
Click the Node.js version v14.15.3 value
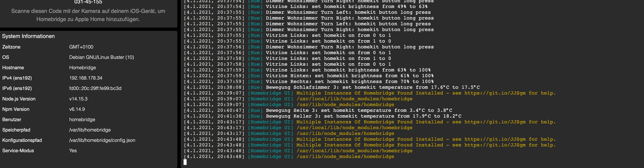(x=78, y=99)
